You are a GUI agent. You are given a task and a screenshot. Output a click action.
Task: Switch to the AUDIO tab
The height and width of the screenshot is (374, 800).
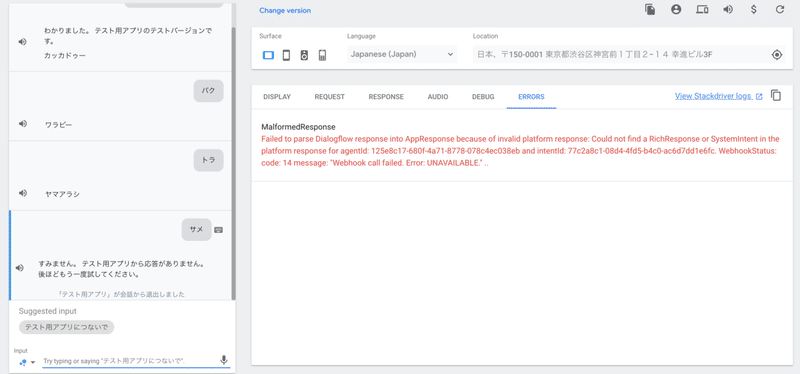[x=438, y=96]
